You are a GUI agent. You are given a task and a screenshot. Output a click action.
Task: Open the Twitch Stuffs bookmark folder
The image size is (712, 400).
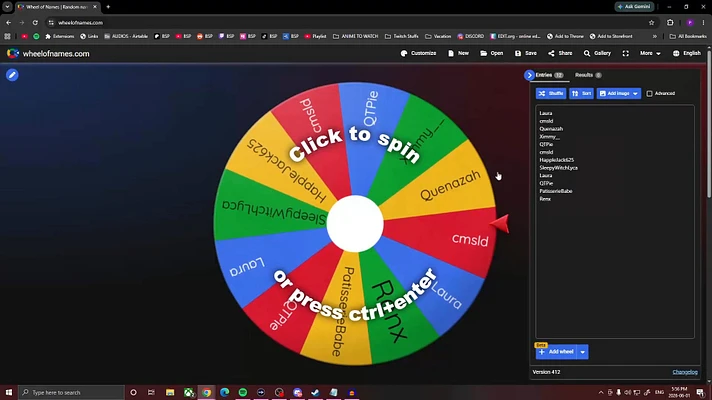pyautogui.click(x=401, y=36)
